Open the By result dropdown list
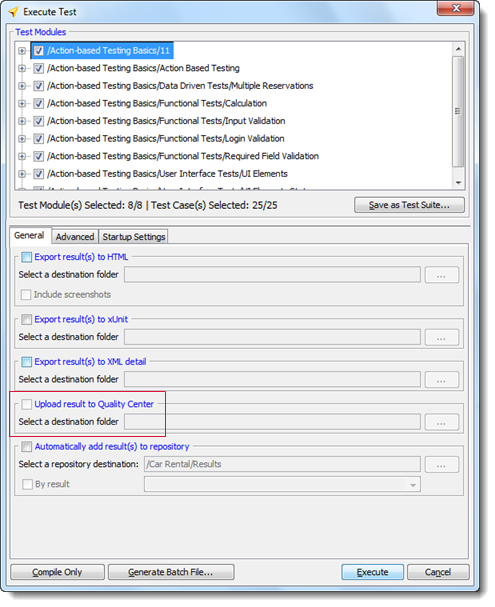Viewport: 495px width, 607px height. [413, 485]
